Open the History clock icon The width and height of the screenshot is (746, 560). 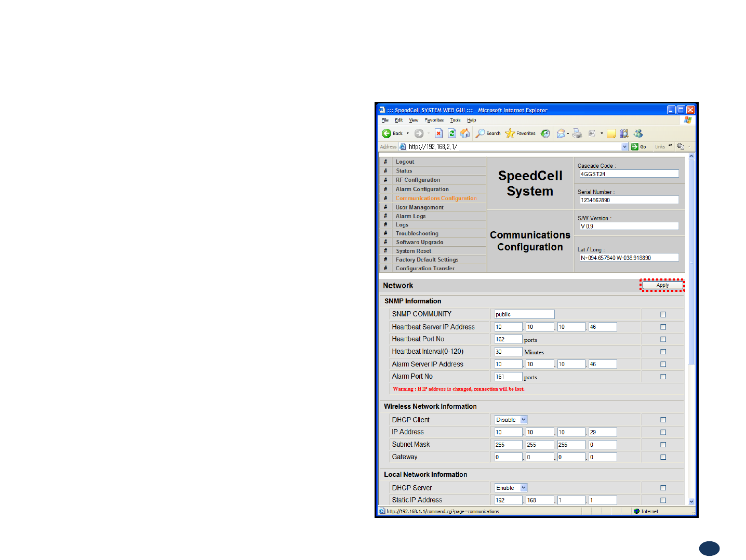(545, 134)
